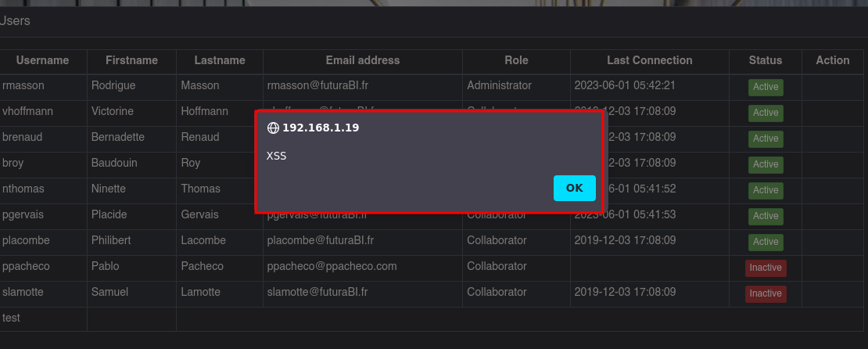Click Active badge for rmasson

(x=766, y=87)
